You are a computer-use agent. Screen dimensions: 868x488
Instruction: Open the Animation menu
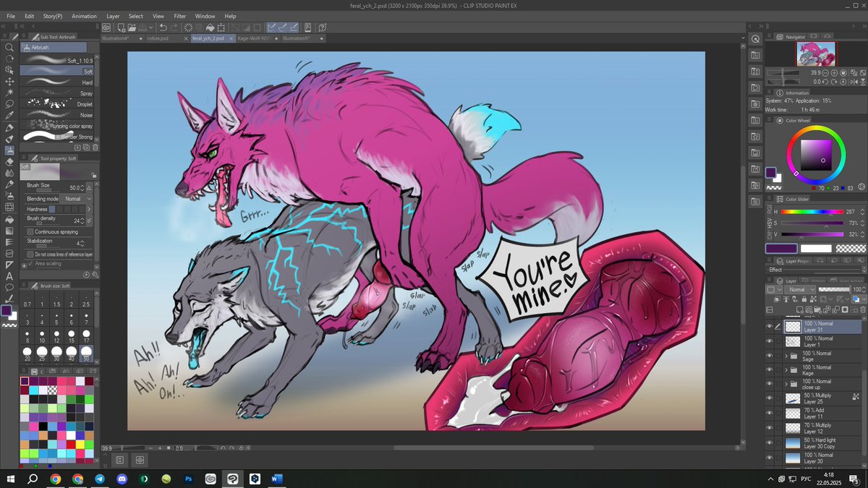point(85,16)
